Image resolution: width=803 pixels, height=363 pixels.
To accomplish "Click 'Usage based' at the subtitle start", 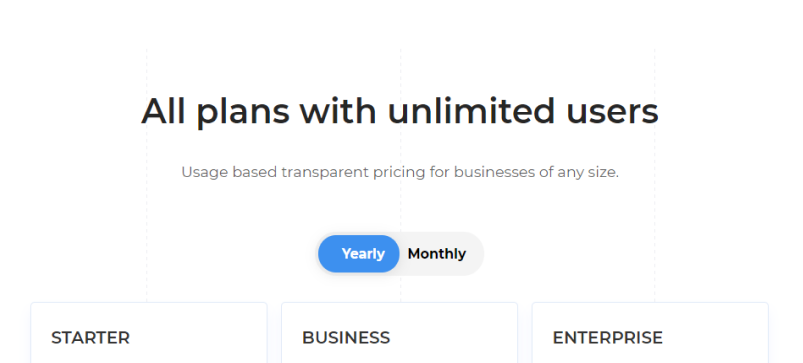I will pyautogui.click(x=229, y=173).
